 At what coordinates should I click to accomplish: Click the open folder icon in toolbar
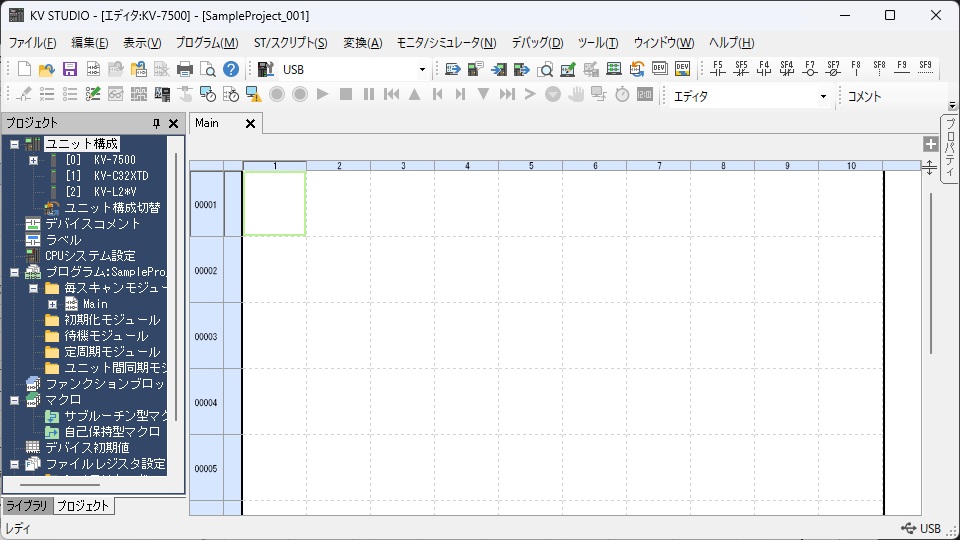(47, 70)
